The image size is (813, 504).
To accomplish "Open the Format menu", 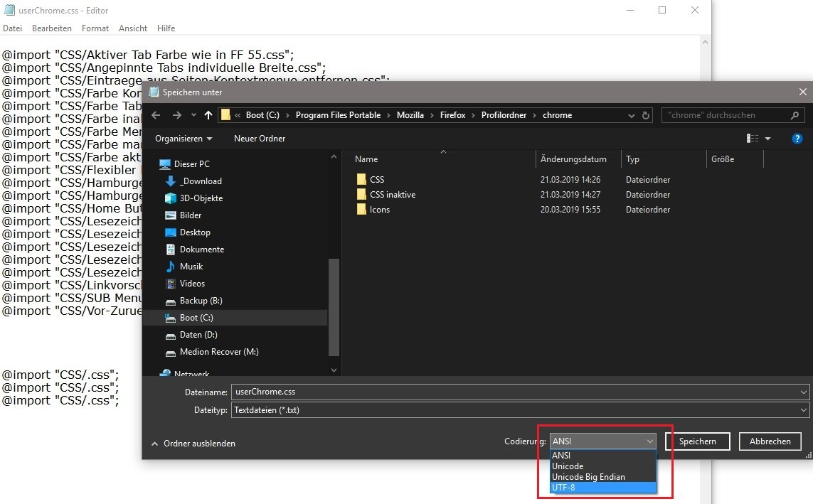I will [x=95, y=28].
